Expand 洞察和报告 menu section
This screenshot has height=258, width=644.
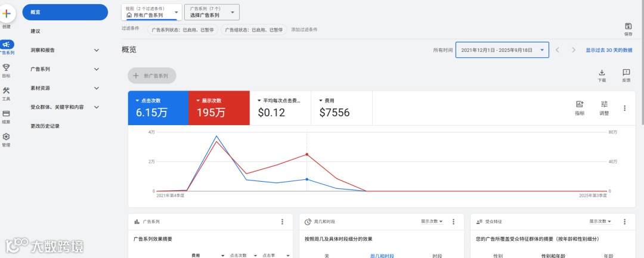pos(97,50)
